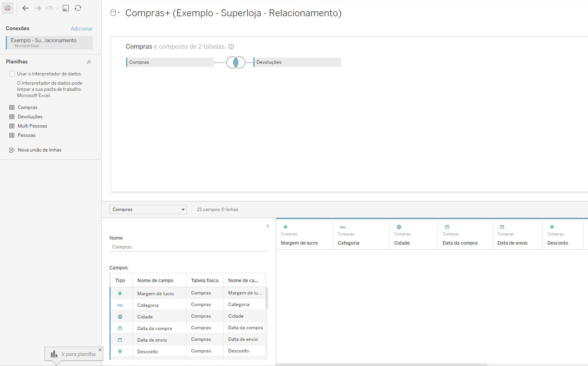Image resolution: width=588 pixels, height=366 pixels.
Task: Click 'Cidade' field name in Campos list
Action: point(145,317)
